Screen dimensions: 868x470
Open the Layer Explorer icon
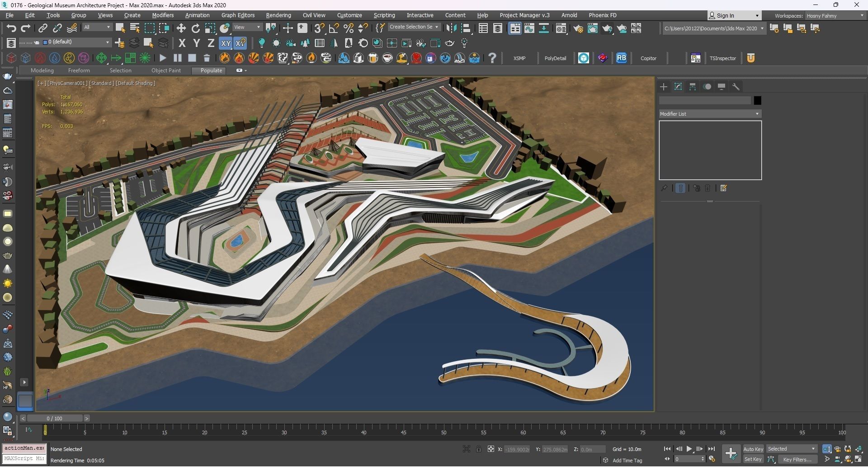498,28
